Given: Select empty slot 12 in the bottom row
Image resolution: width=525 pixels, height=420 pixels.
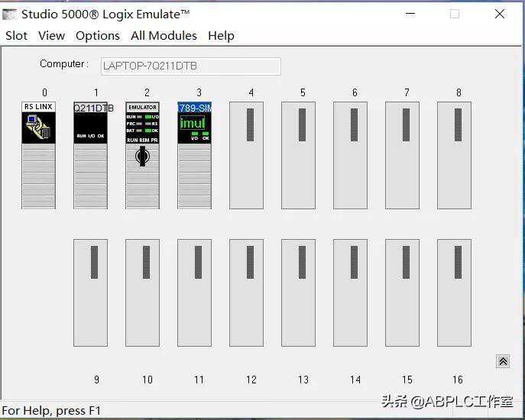Looking at the screenshot, I should pyautogui.click(x=246, y=292).
